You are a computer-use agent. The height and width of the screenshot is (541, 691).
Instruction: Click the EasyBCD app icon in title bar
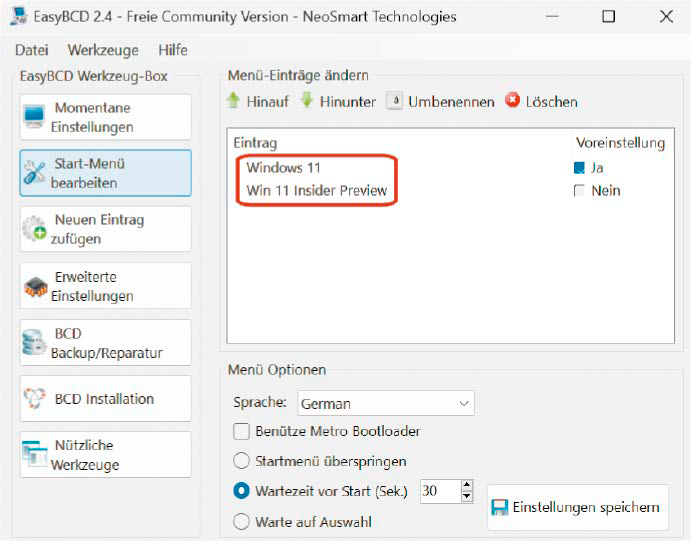click(x=19, y=16)
